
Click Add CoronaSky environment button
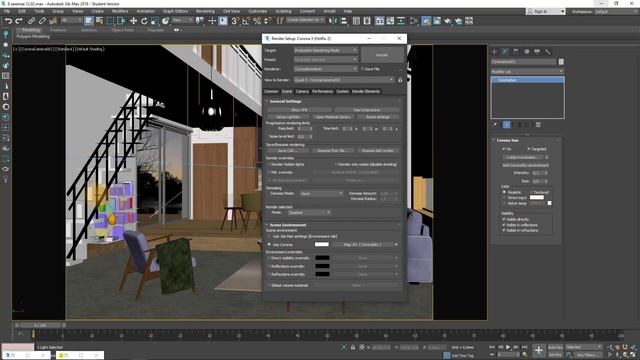(525, 165)
